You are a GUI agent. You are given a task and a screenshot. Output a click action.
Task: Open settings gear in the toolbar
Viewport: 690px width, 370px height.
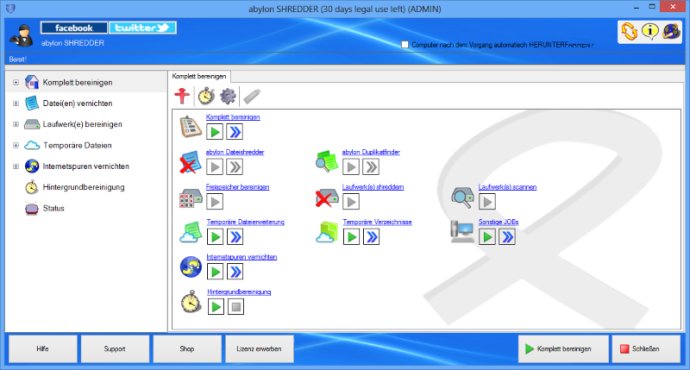tap(228, 96)
